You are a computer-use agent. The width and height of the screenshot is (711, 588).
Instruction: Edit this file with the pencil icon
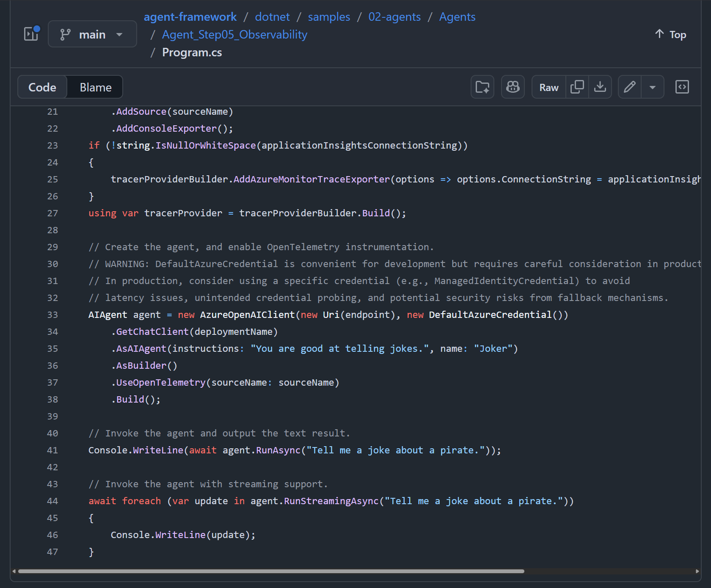click(x=630, y=87)
